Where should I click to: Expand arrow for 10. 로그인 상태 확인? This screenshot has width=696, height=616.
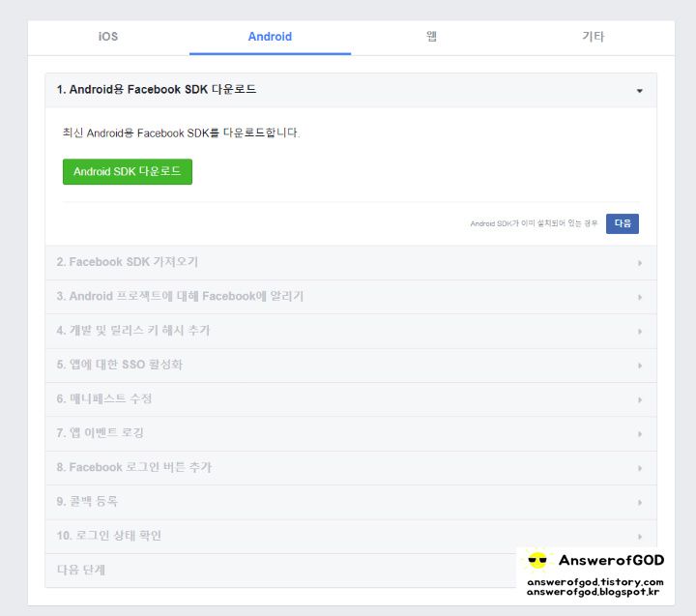click(x=640, y=537)
